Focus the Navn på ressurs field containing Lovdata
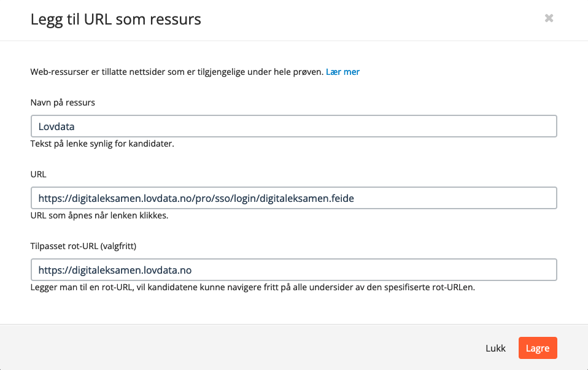The image size is (588, 370). tap(293, 126)
